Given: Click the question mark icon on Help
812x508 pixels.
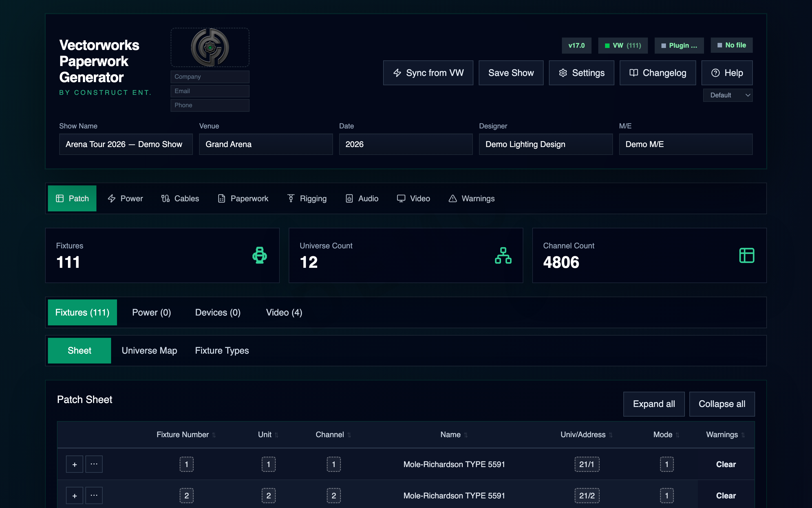Looking at the screenshot, I should click(715, 73).
